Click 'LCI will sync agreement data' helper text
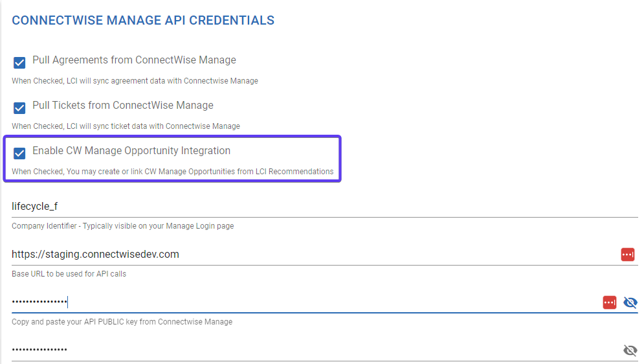Viewport: 644px width, 364px height. pos(135,81)
